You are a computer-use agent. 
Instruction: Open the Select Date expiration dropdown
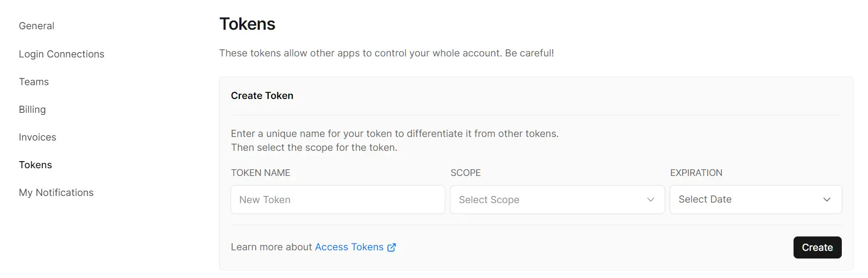pyautogui.click(x=756, y=200)
